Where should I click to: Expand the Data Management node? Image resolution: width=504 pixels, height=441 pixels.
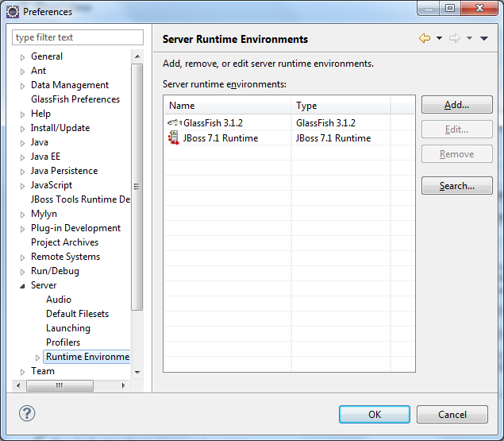tap(22, 86)
